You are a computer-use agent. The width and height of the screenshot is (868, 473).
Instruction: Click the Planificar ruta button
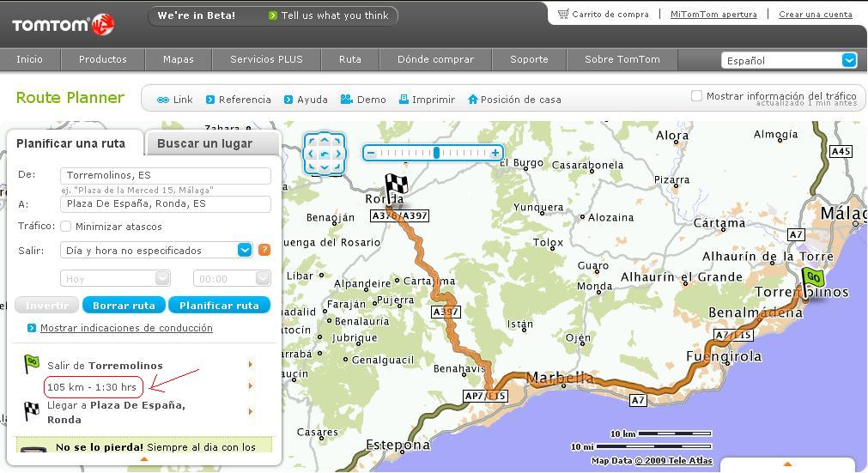click(219, 306)
